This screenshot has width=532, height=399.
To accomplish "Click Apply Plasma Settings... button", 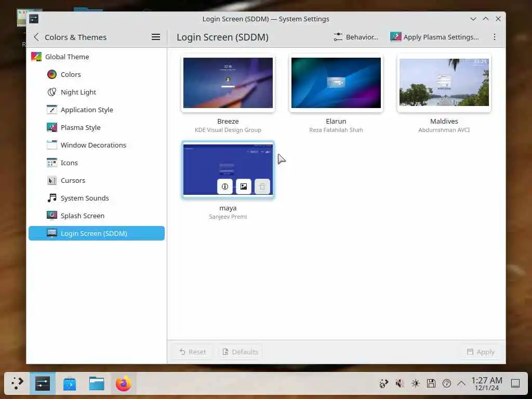I will (435, 37).
